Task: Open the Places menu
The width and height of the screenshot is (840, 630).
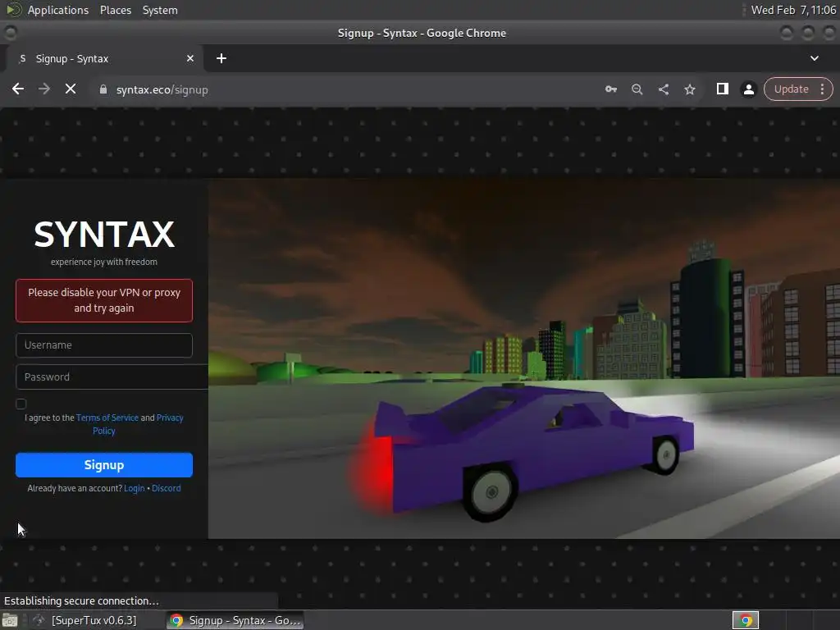Action: click(x=116, y=10)
